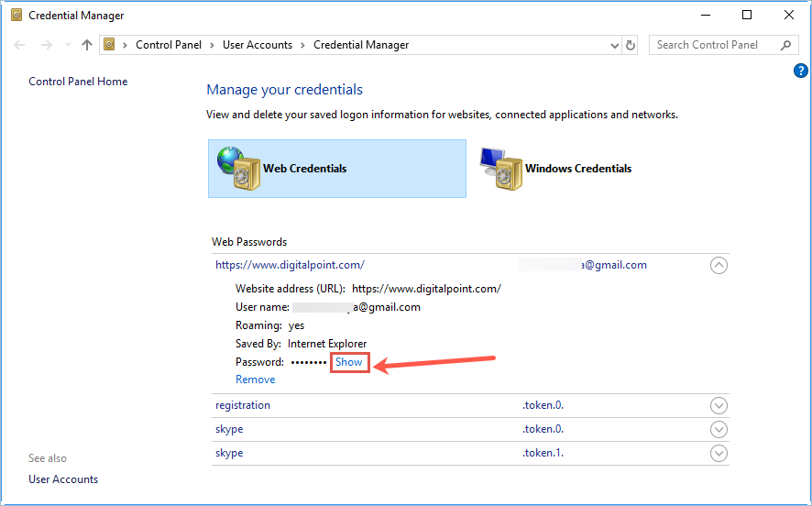This screenshot has width=812, height=506.
Task: Collapse the digitalpoint.com credential entry
Action: (x=719, y=265)
